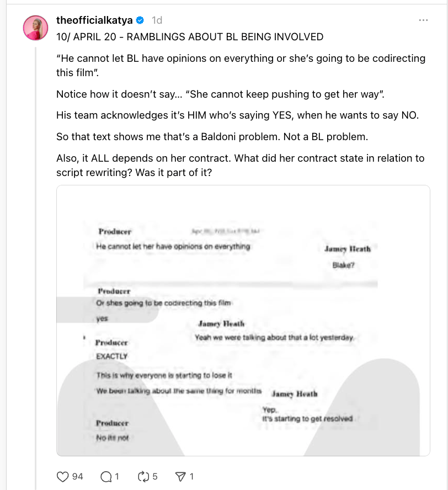Viewport: 448px width, 490px height.
Task: Repost using the circular arrows icon
Action: [x=143, y=476]
